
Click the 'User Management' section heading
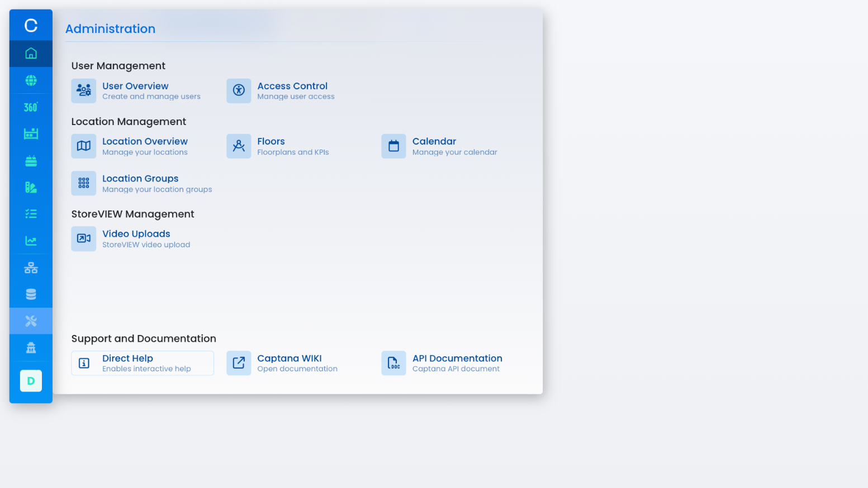tap(118, 66)
